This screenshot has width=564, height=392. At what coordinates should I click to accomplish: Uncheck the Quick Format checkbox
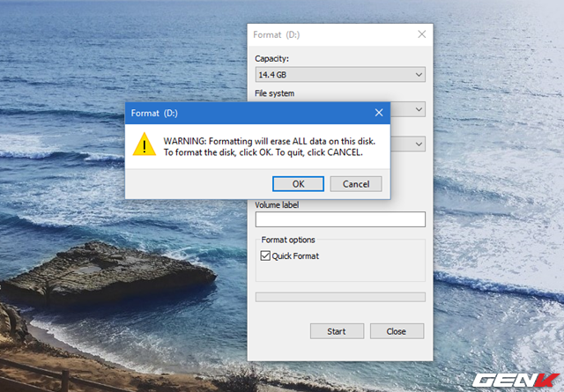point(265,255)
